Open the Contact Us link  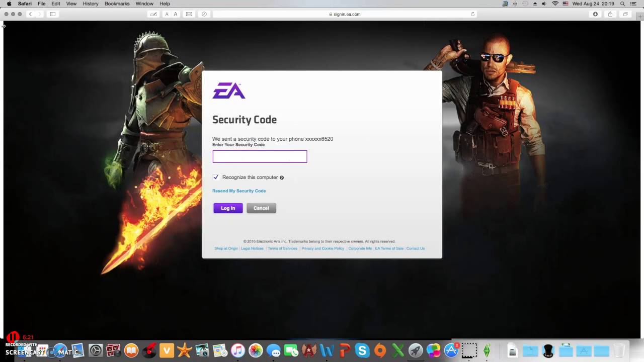tap(416, 248)
